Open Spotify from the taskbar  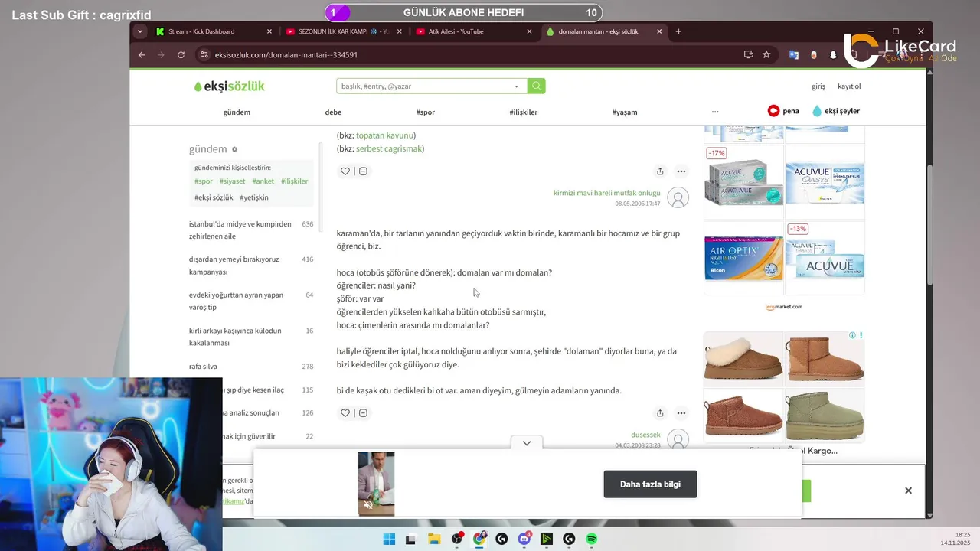(x=592, y=539)
